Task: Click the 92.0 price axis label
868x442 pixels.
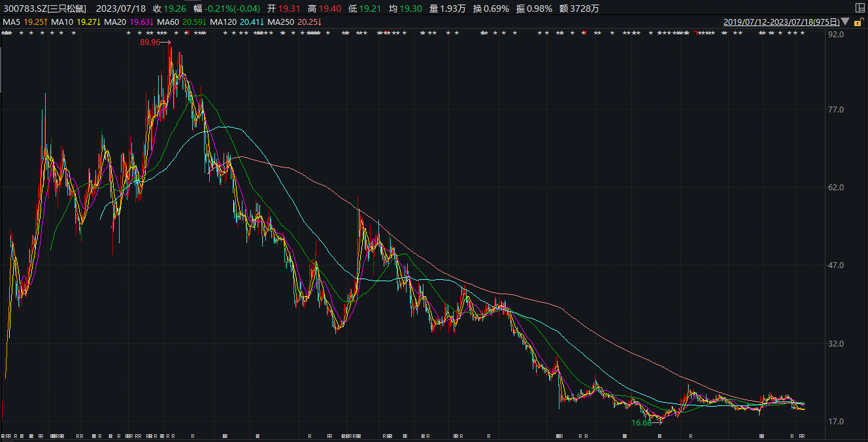Action: coord(837,34)
